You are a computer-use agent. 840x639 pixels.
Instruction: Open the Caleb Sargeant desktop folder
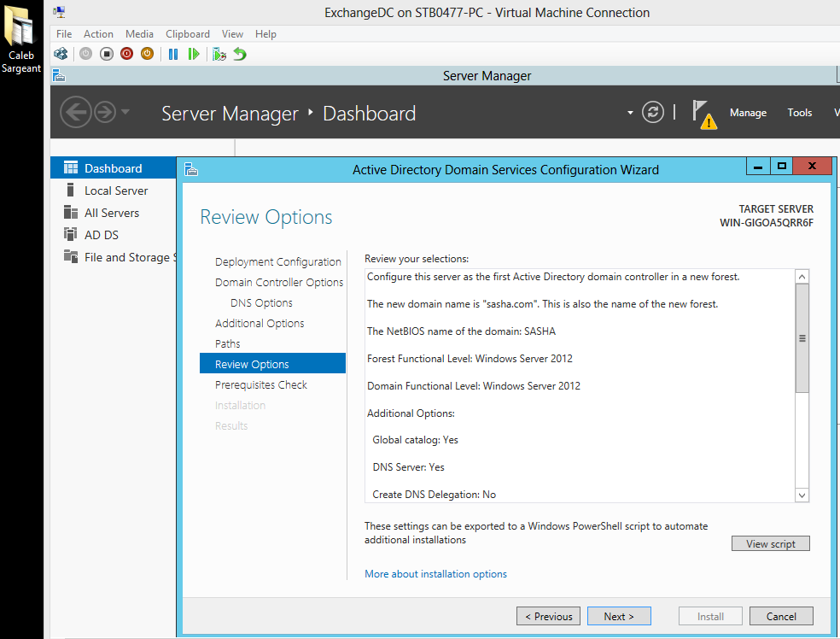tap(20, 39)
